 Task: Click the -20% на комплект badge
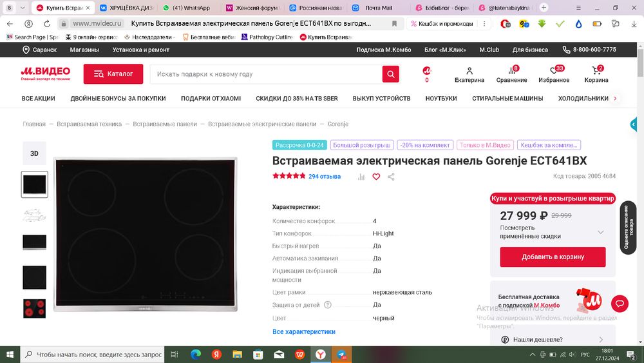[x=425, y=145]
